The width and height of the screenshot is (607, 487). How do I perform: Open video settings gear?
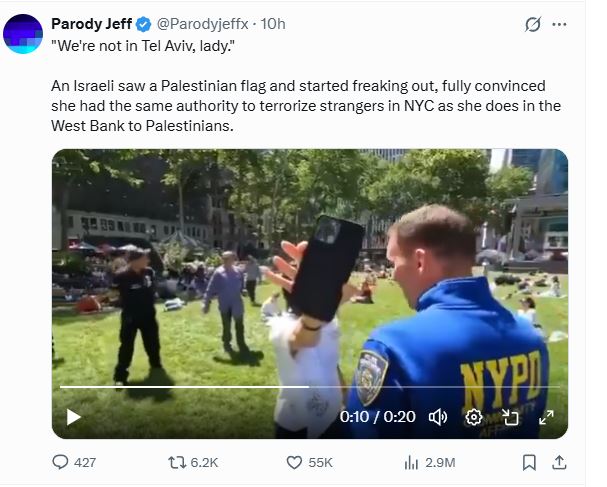coord(474,417)
